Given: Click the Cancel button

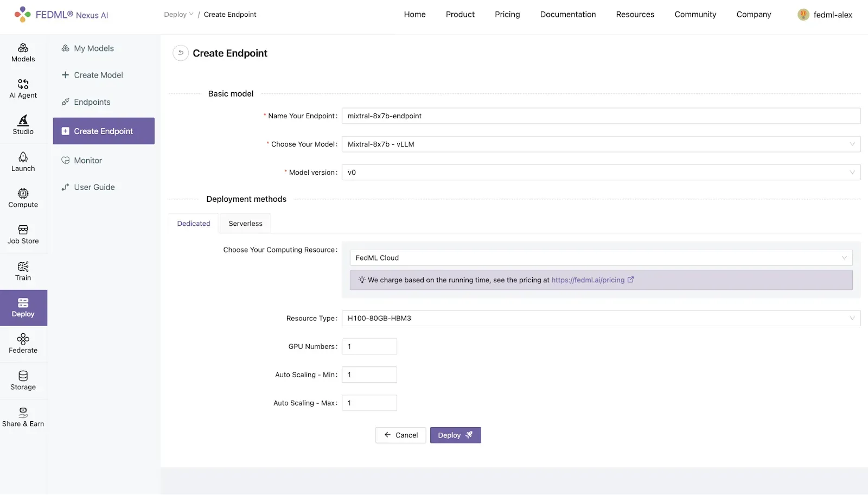Looking at the screenshot, I should (x=401, y=435).
